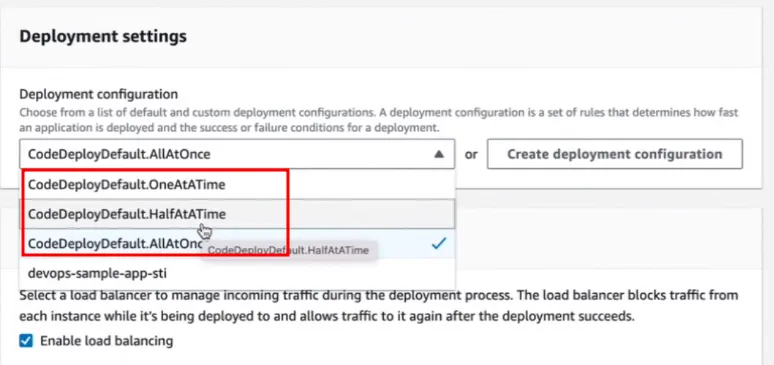
Task: Click the Enable load balancing label
Action: pos(107,341)
